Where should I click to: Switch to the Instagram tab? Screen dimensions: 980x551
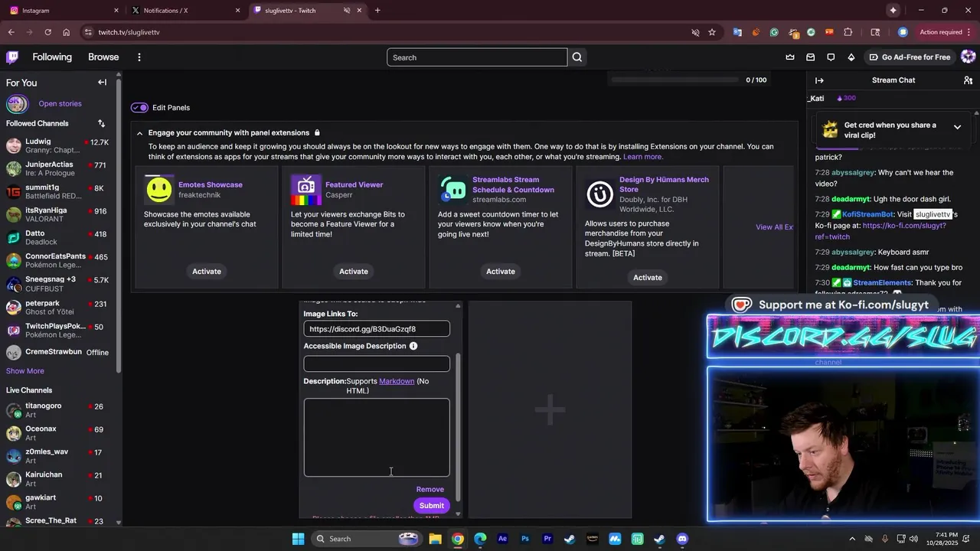[x=65, y=11]
